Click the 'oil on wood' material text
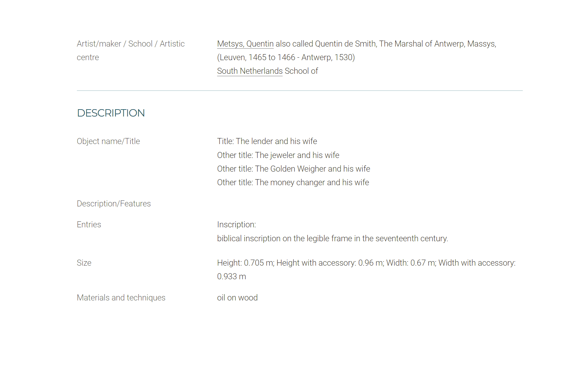Viewport: 588px width, 372px height. point(237,298)
